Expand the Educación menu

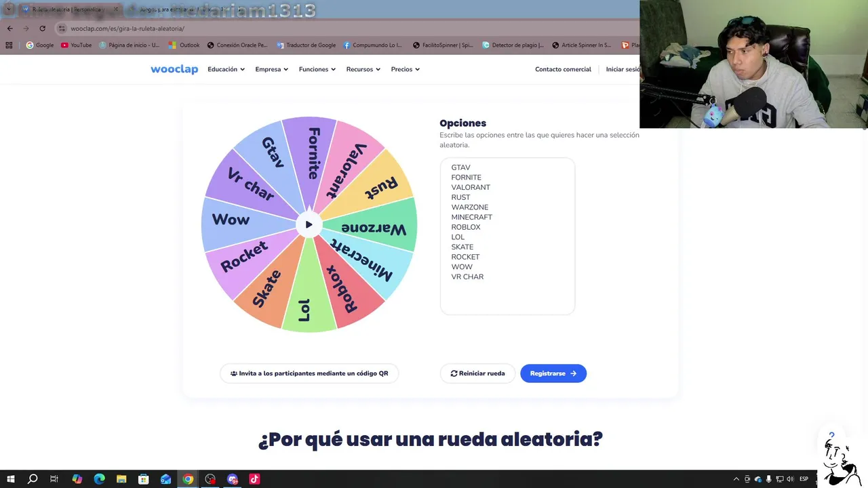point(226,69)
